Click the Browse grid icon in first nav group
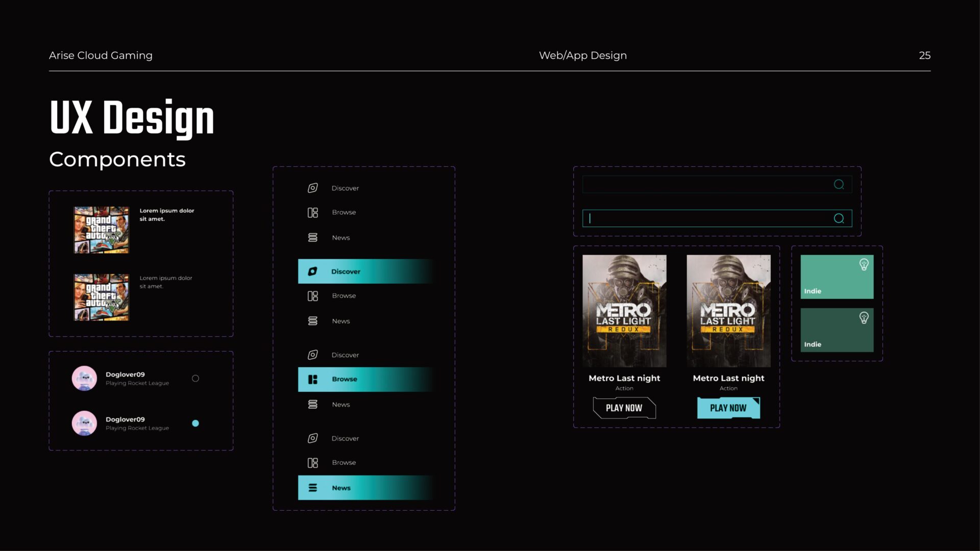Image resolution: width=980 pixels, height=551 pixels. point(313,212)
